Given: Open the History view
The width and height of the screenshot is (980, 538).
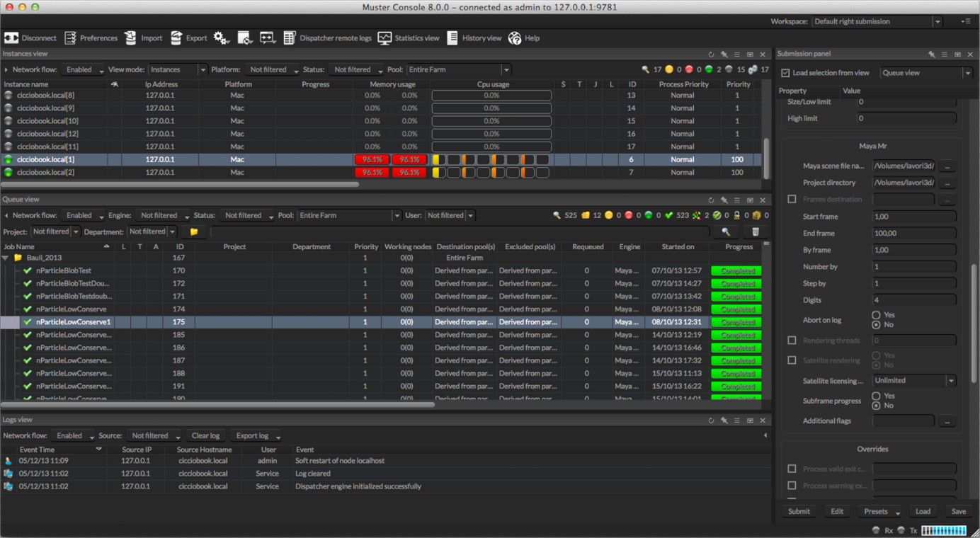Looking at the screenshot, I should (452, 38).
